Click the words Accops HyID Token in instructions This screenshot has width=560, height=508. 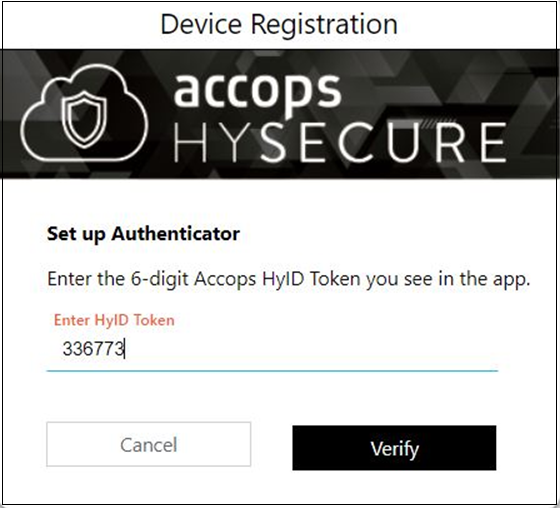(278, 279)
